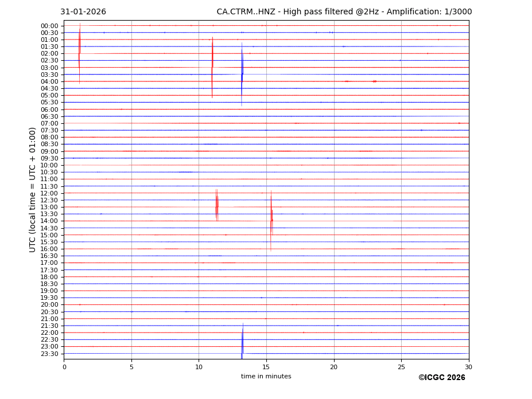Click the ©ICGC 2026 copyright text

point(441,377)
